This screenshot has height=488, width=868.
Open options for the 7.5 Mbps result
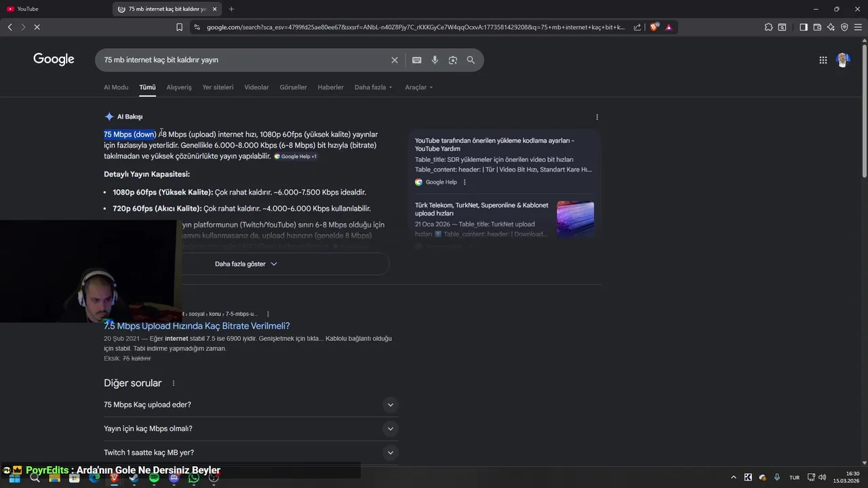pos(268,314)
